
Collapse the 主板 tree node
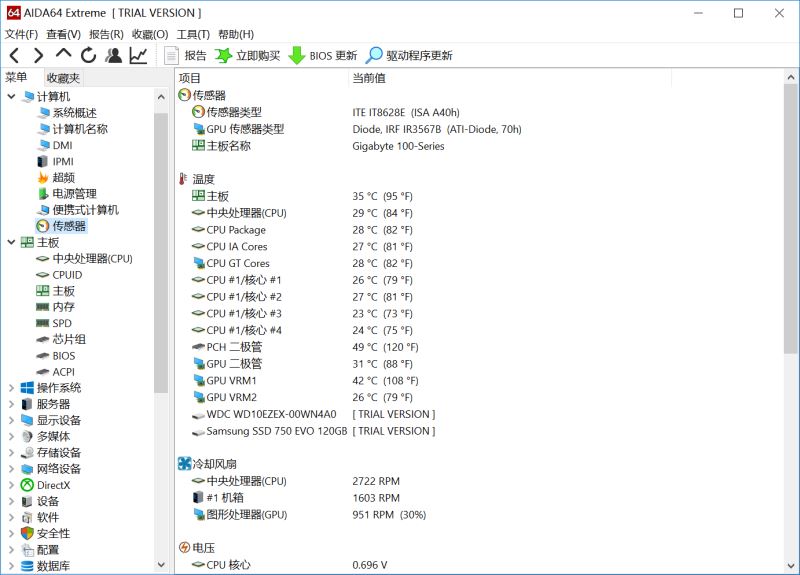tap(11, 242)
